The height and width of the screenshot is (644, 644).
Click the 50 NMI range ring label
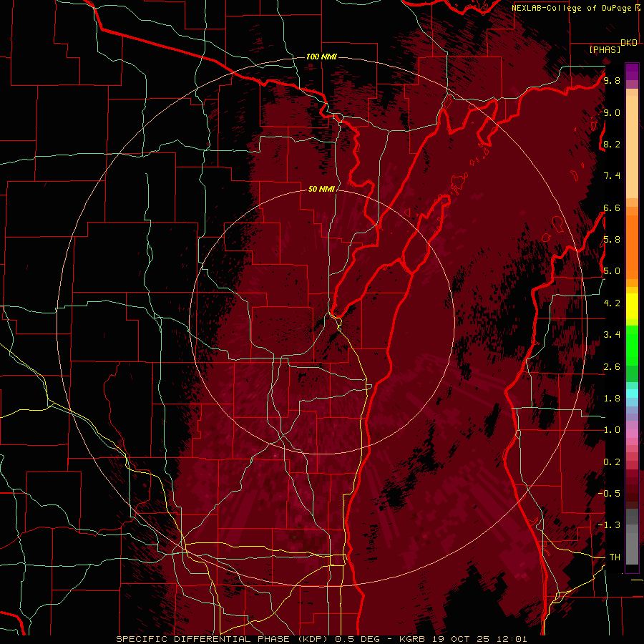pos(321,189)
